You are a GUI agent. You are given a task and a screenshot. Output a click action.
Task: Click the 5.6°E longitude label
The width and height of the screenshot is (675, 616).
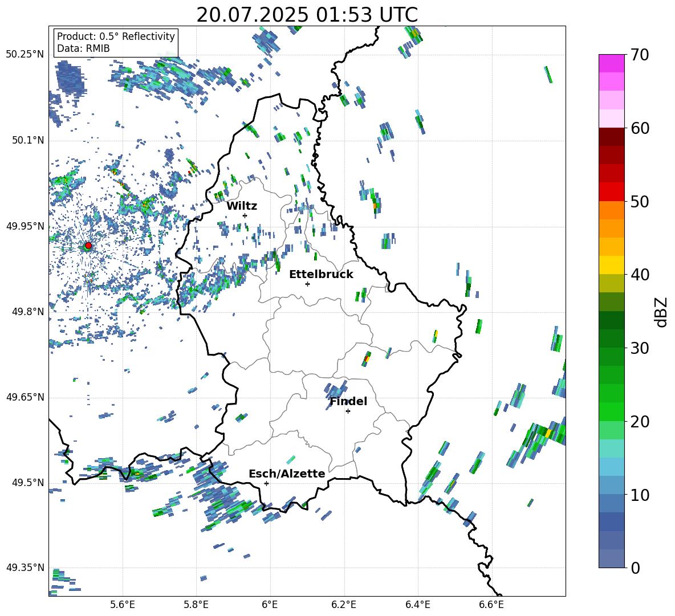pos(123,605)
